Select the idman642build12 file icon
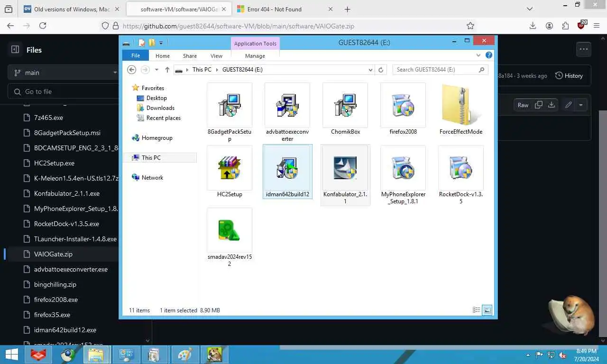Viewport: 607px width, 364px height. tap(287, 168)
